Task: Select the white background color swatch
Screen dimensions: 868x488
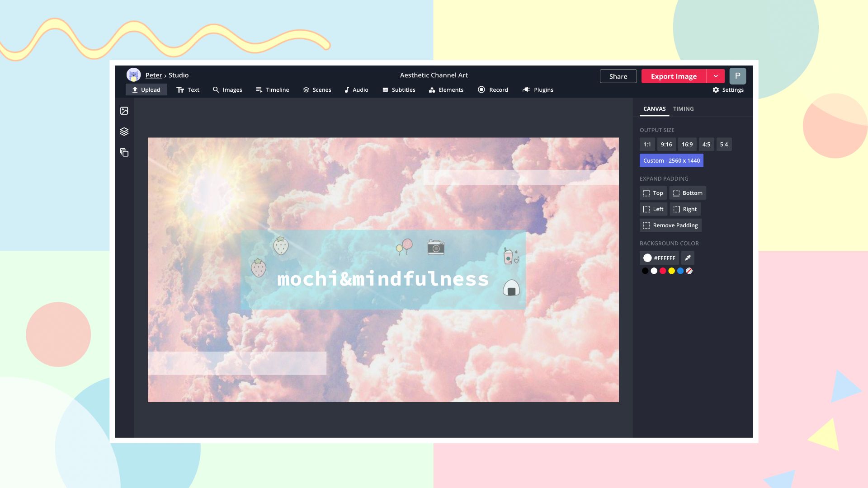Action: click(653, 271)
